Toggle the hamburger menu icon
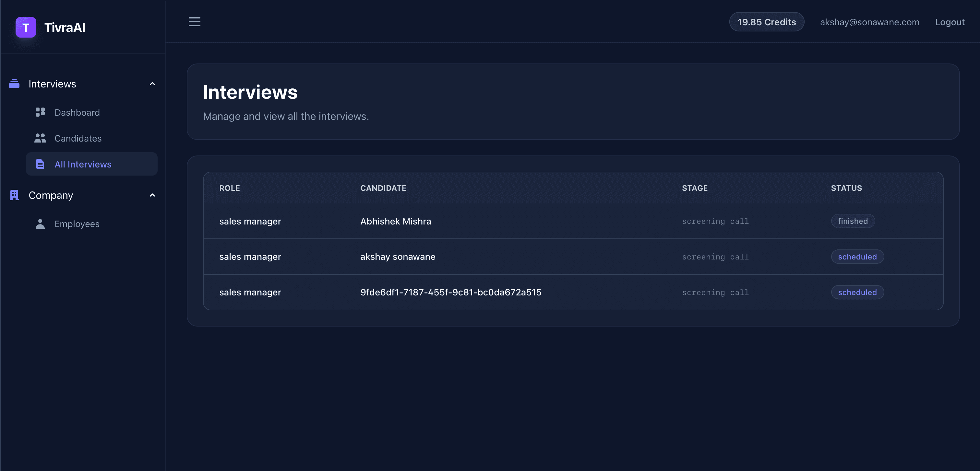 tap(194, 22)
